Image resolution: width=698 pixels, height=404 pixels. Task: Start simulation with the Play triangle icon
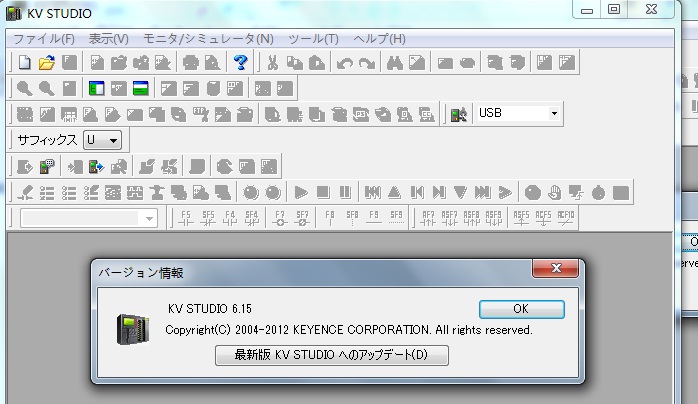coord(301,193)
